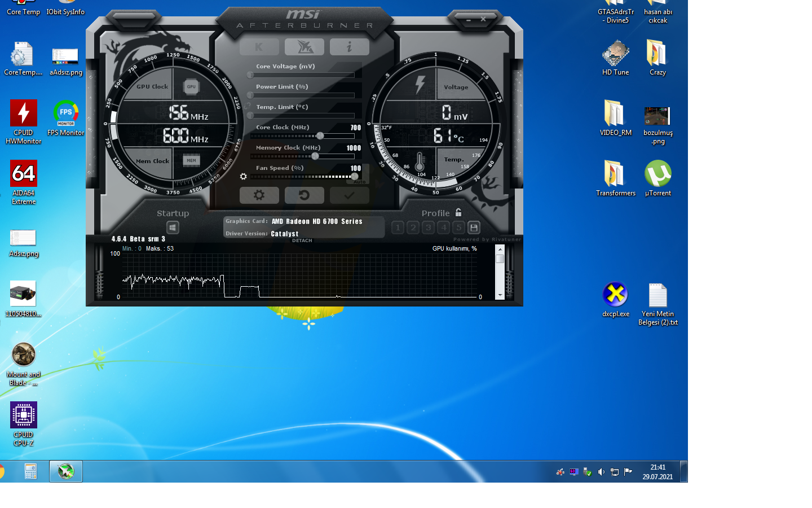The image size is (812, 508).
Task: Select the Core Temp desktop icon
Action: [23, 8]
